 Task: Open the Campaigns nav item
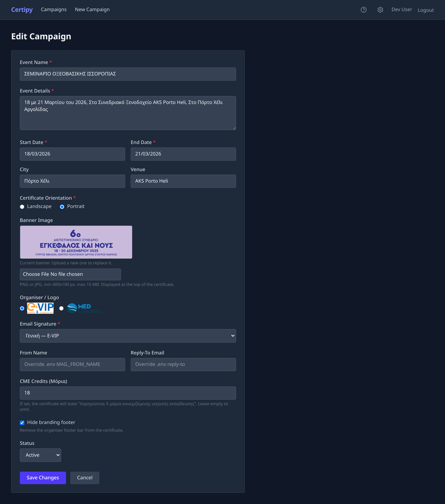tap(54, 10)
